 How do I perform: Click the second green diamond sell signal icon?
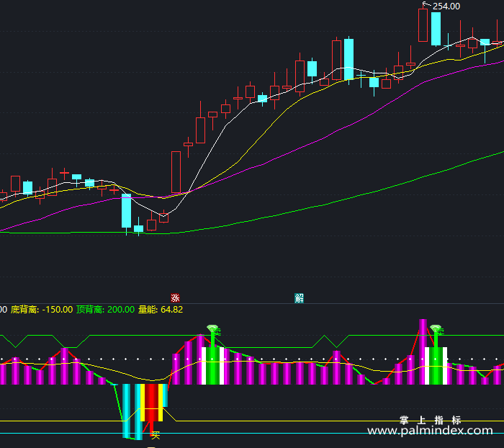tap(436, 328)
